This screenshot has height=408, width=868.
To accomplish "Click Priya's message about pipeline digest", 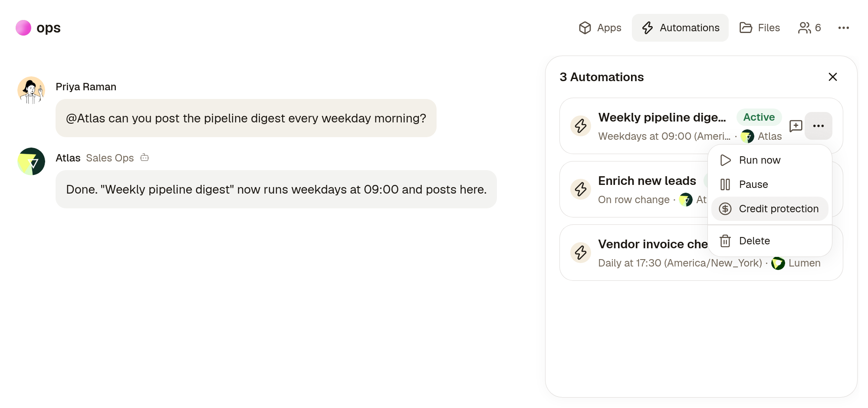I will click(x=246, y=118).
